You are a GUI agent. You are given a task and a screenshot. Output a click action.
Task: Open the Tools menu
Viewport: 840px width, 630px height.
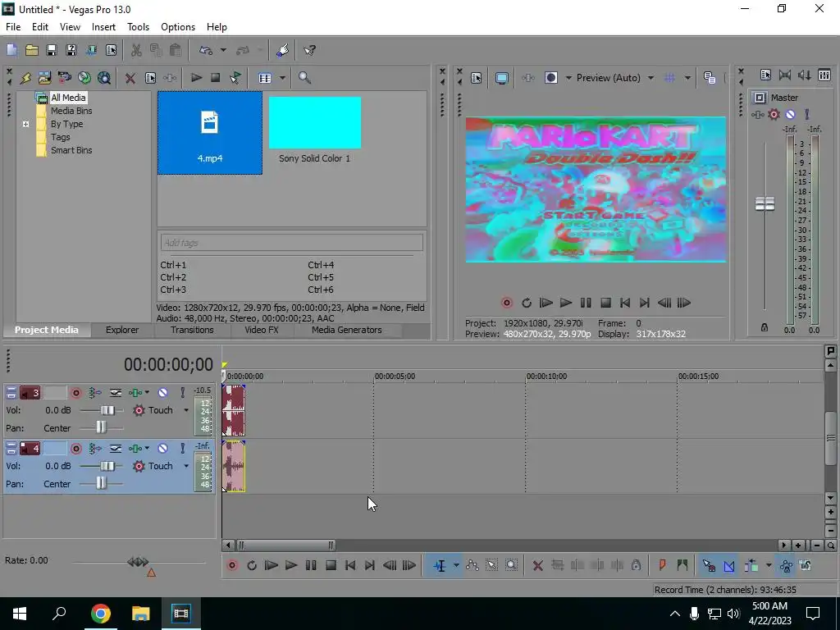pos(138,27)
